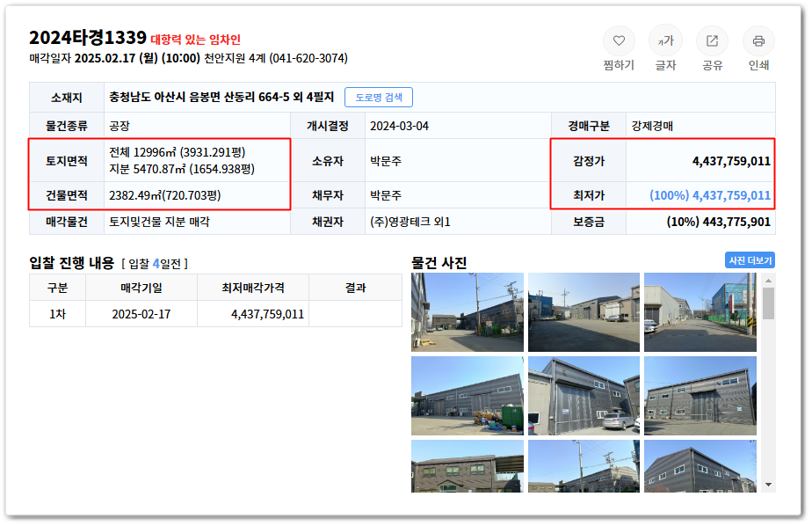Open 사진 더보기 for more photos
This screenshot has height=526, width=812.
pos(750,260)
